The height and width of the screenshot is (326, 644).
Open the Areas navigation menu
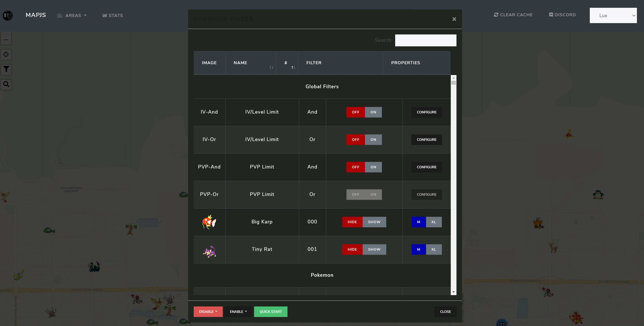[x=72, y=16]
